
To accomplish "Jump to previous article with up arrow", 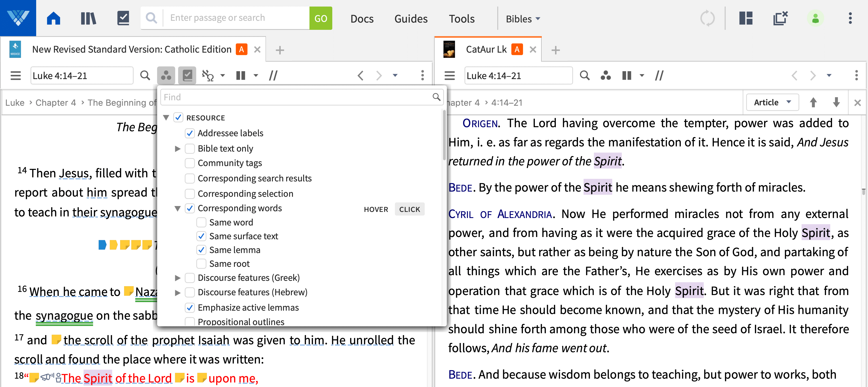I will (x=813, y=102).
